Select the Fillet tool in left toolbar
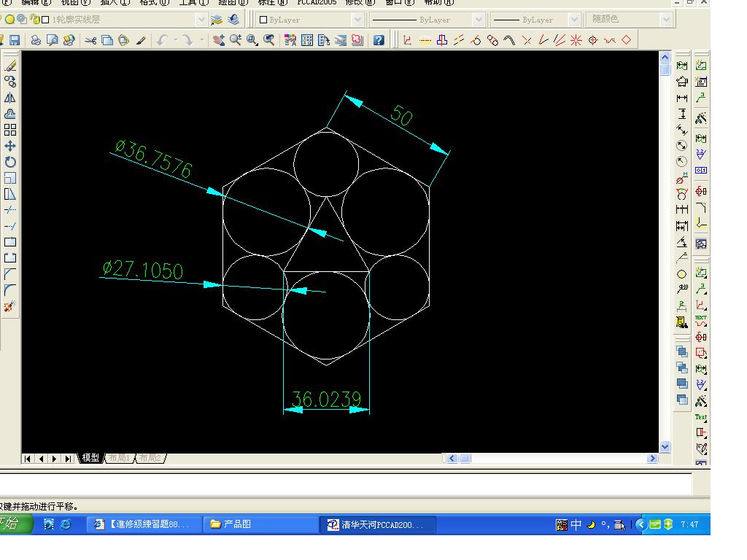 pyautogui.click(x=10, y=290)
